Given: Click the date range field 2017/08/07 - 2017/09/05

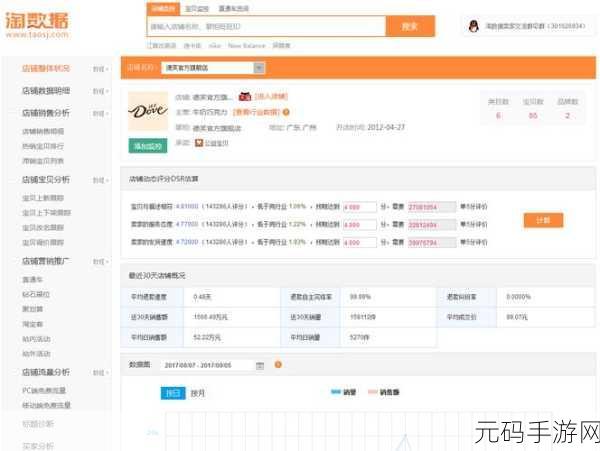Looking at the screenshot, I should point(208,365).
